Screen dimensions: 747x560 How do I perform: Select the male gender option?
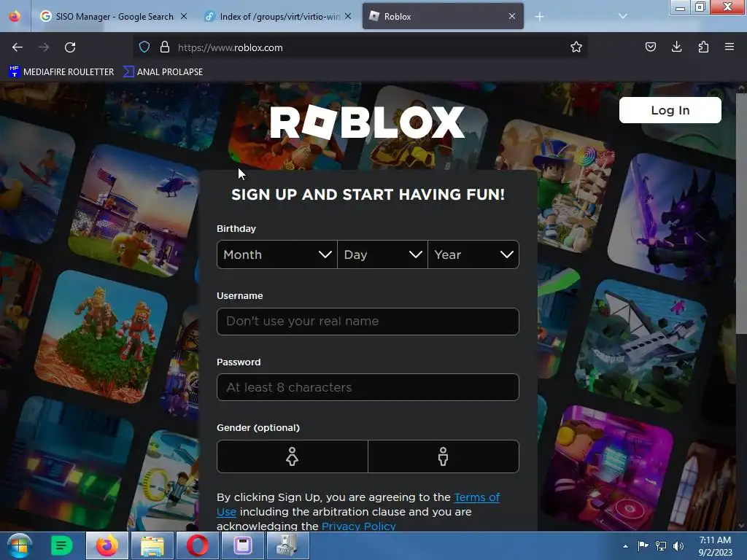[x=443, y=456]
